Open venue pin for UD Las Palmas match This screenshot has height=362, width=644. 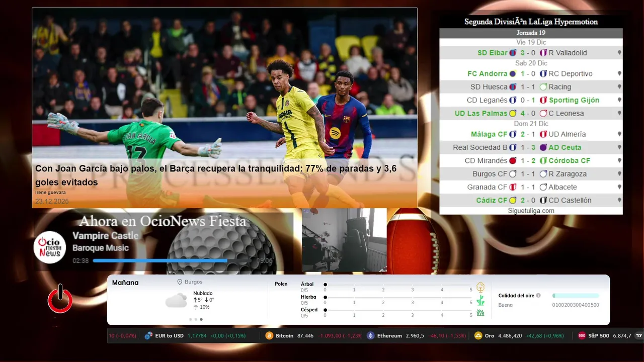(x=619, y=114)
